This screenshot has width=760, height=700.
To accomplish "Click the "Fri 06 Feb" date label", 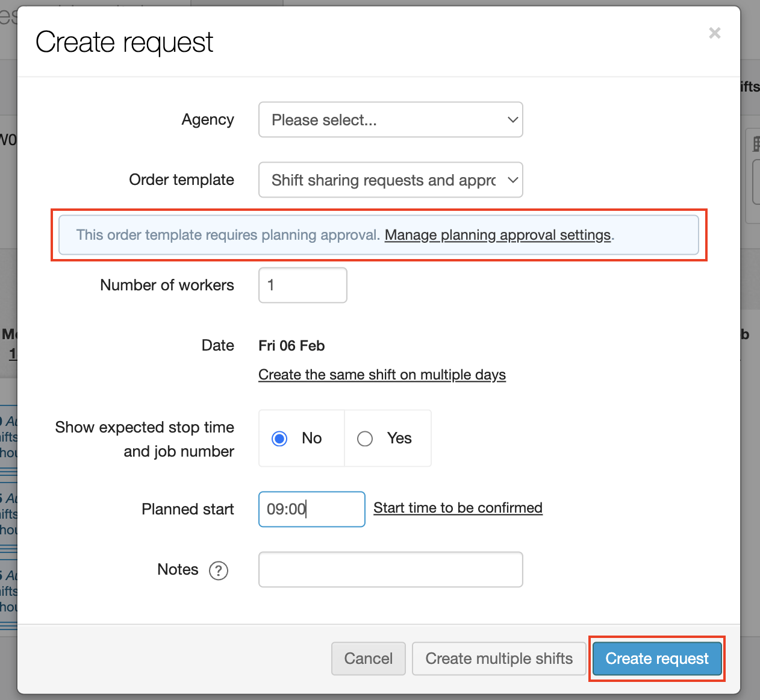I will [291, 346].
